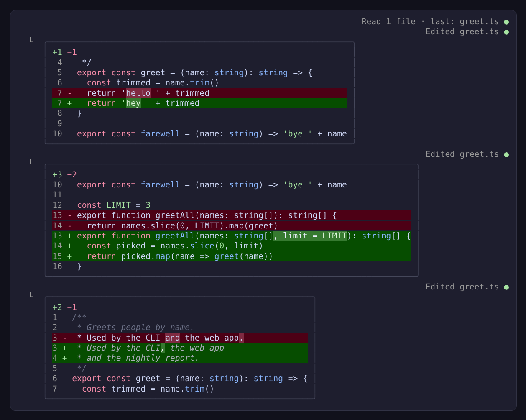Open the "Edited greet.ts" entry above the +2 −1 diff
Screen dimensions: 526x420
(x=462, y=287)
